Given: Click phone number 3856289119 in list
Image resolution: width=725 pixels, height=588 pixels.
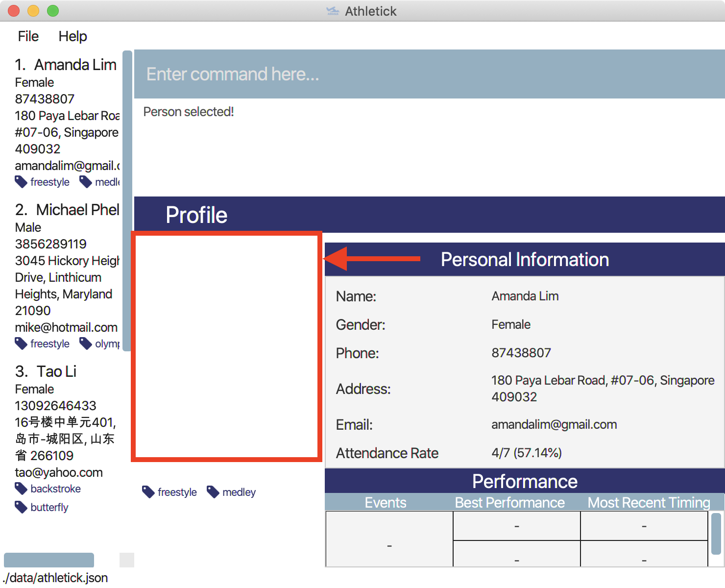Looking at the screenshot, I should click(x=50, y=244).
